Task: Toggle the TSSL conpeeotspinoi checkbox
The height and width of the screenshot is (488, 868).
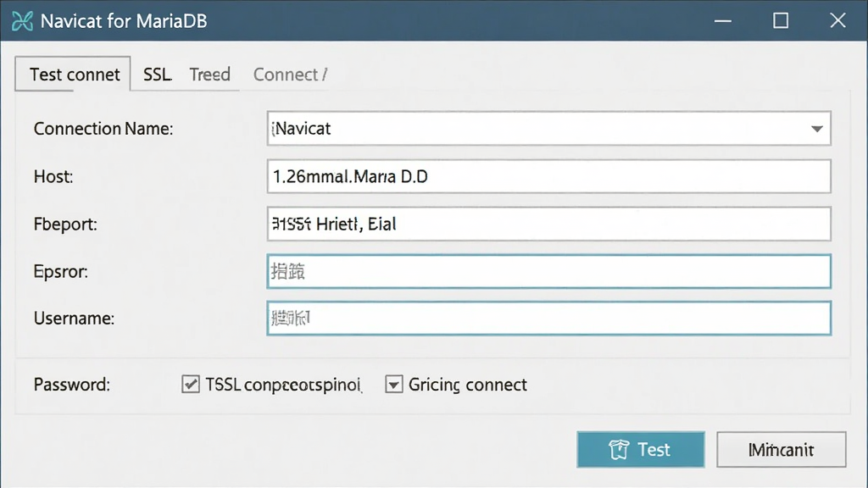Action: pyautogui.click(x=191, y=384)
